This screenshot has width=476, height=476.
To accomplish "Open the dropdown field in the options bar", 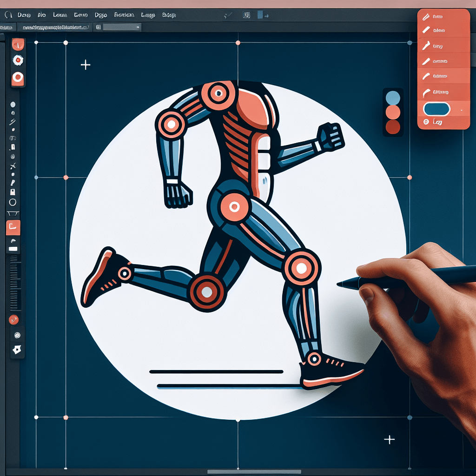I will [x=121, y=27].
